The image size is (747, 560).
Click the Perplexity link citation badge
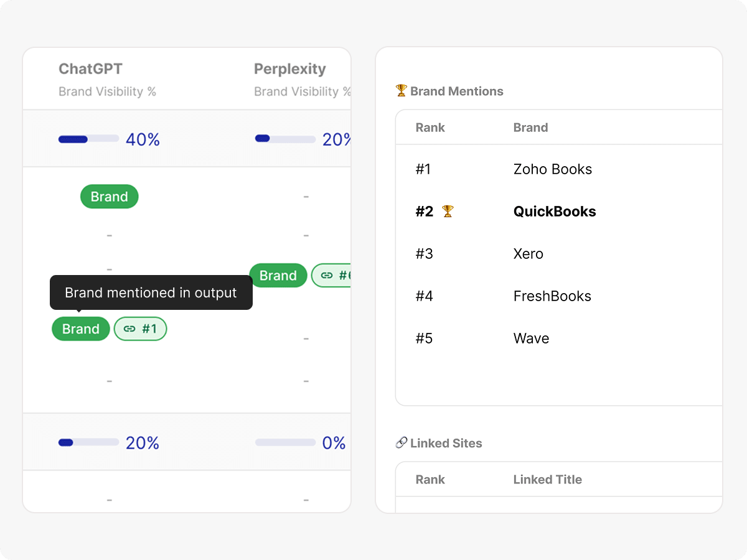(x=332, y=276)
